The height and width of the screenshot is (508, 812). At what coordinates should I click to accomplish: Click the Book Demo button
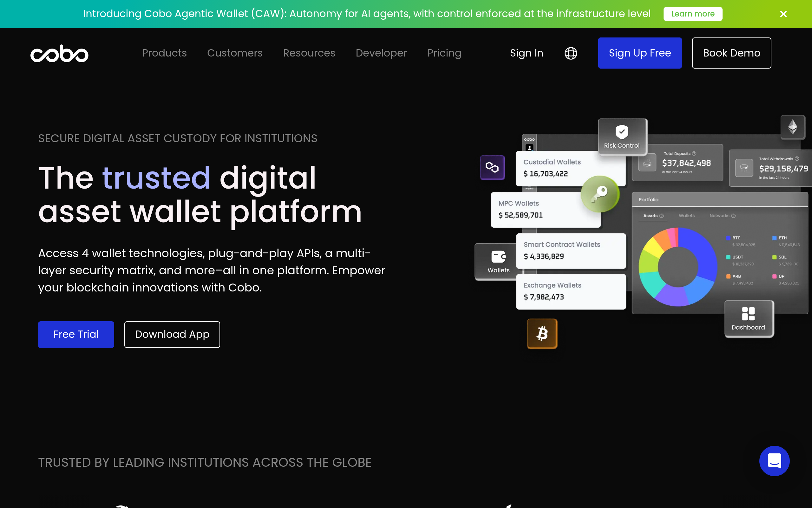click(731, 53)
